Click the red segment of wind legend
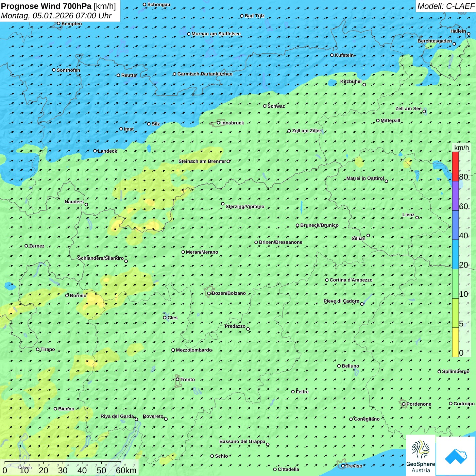 point(455,166)
